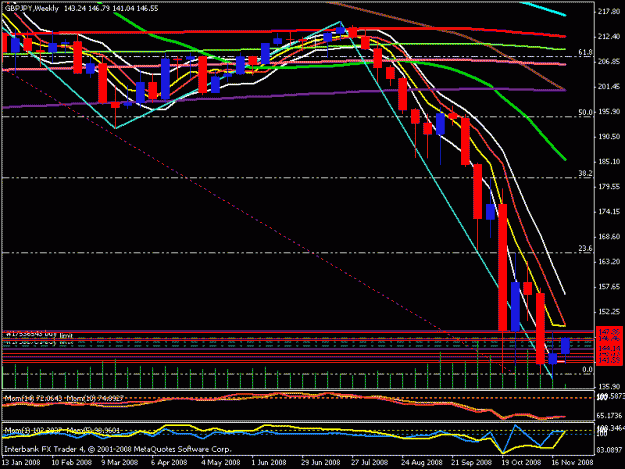
Task: Click the 168.60 price scale label
Action: [x=609, y=236]
